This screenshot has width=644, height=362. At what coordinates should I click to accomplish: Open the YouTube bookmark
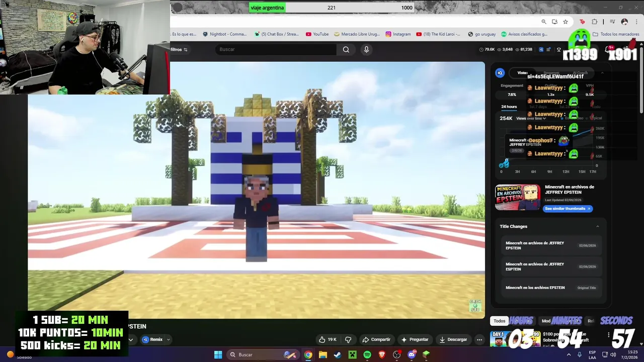pyautogui.click(x=317, y=34)
